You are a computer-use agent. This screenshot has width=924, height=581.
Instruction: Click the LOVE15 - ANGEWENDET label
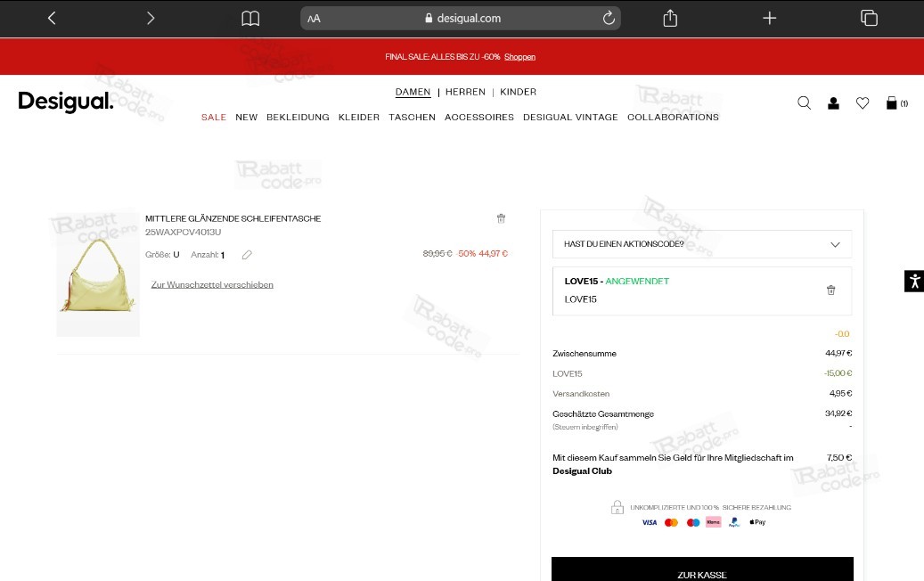tap(617, 281)
